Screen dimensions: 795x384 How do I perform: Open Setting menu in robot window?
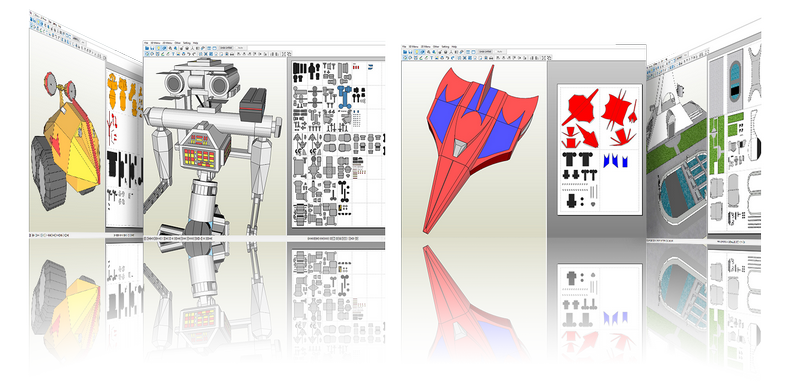(187, 43)
